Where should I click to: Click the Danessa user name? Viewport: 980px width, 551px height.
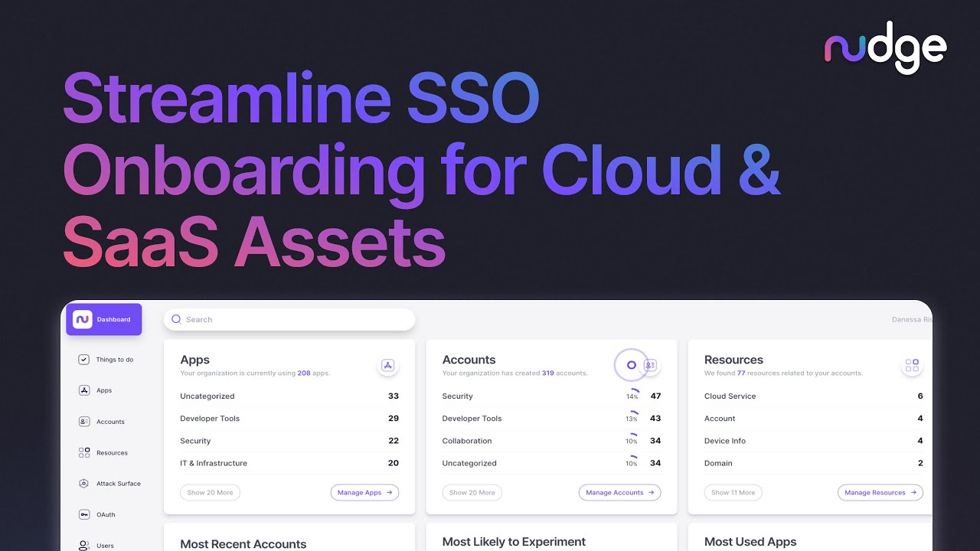pos(912,320)
